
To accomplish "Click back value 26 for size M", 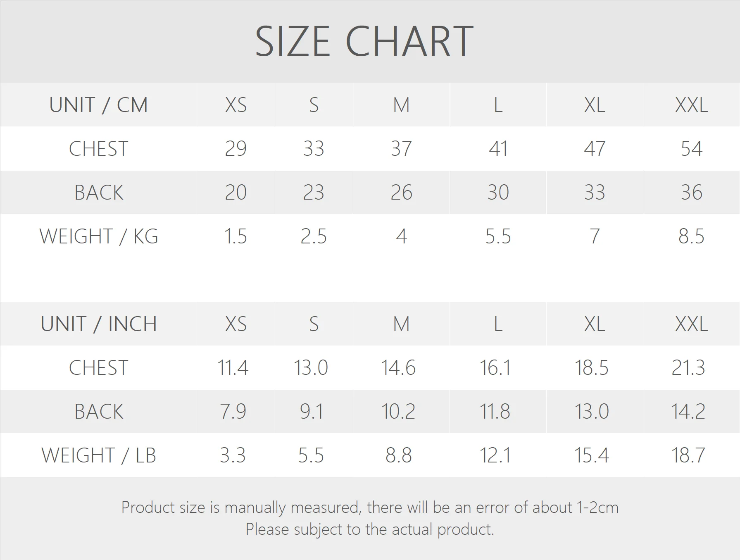I will (x=401, y=193).
